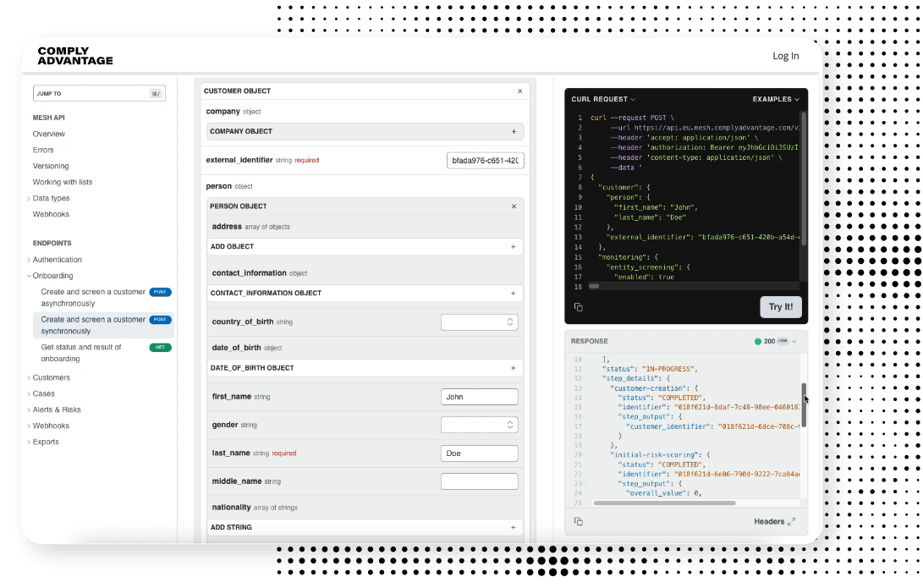Click the first_name field containing John

coord(479,398)
